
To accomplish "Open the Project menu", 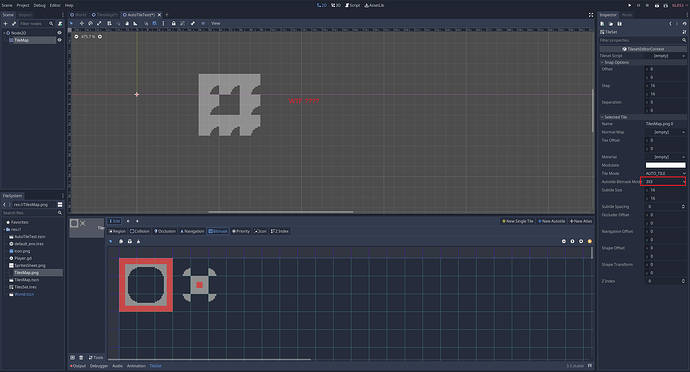I will click(23, 5).
